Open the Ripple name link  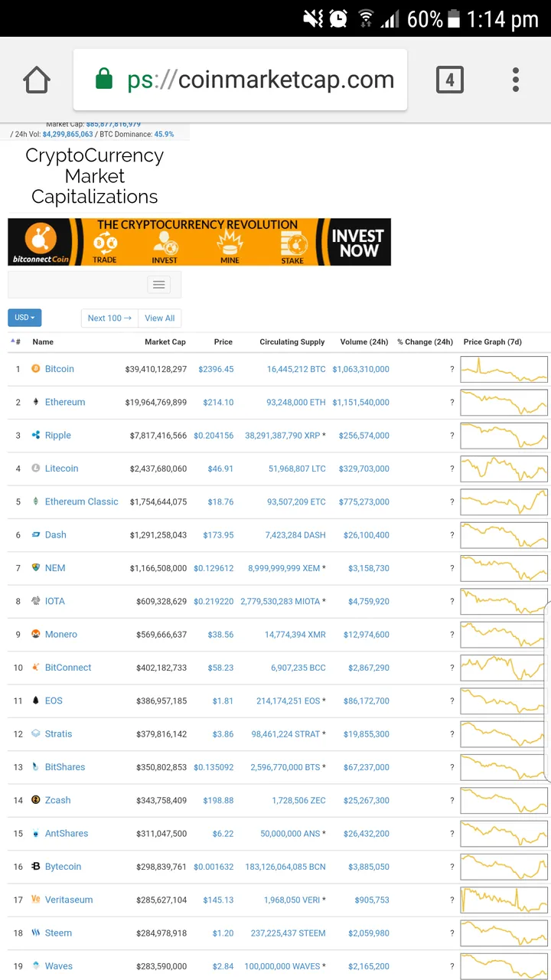(x=58, y=435)
